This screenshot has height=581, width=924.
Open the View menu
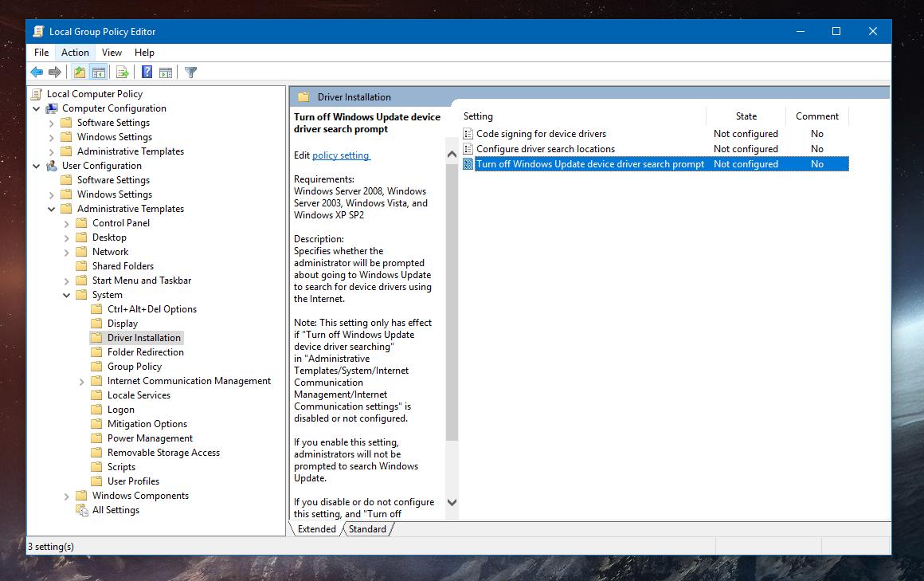[112, 53]
